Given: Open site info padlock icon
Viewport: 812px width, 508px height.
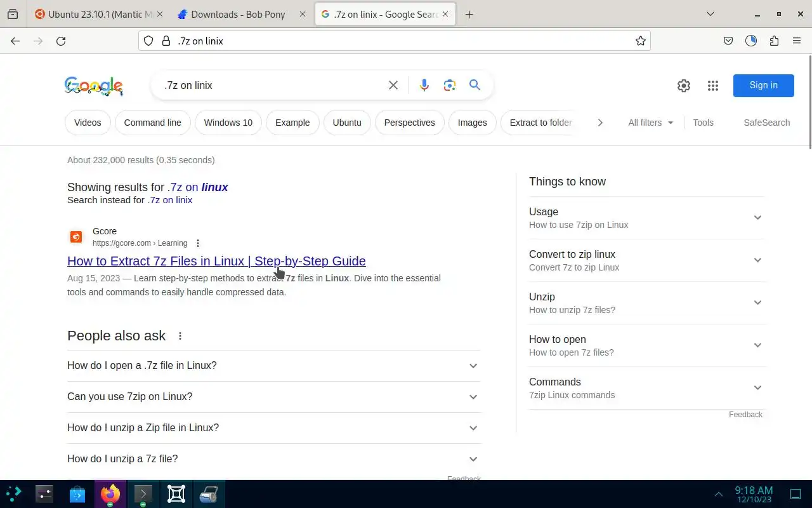Looking at the screenshot, I should pyautogui.click(x=166, y=41).
